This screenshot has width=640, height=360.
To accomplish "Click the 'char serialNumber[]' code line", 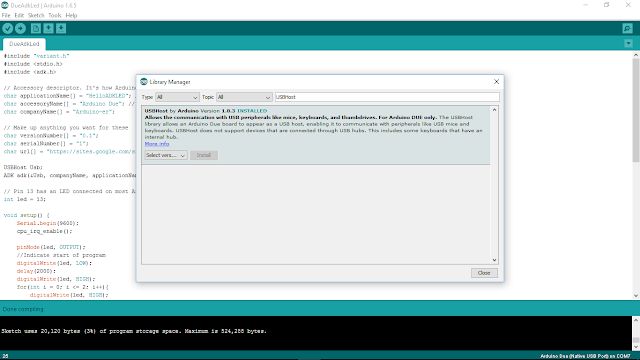I will click(x=46, y=143).
